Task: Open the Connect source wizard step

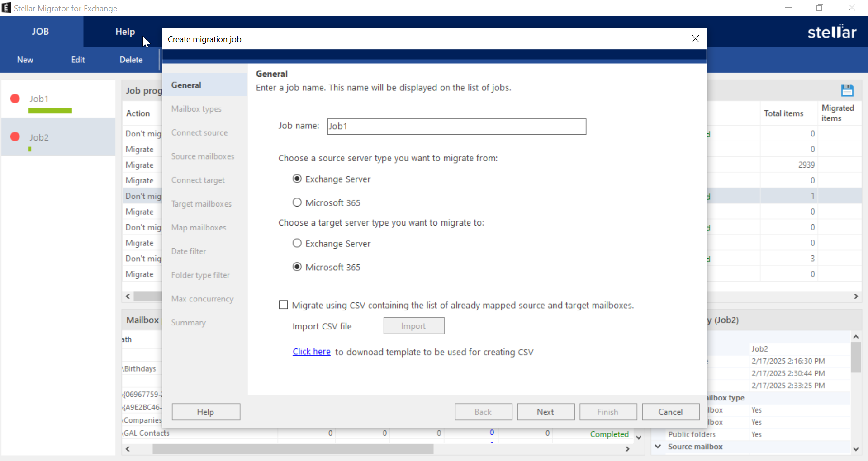Action: (199, 132)
